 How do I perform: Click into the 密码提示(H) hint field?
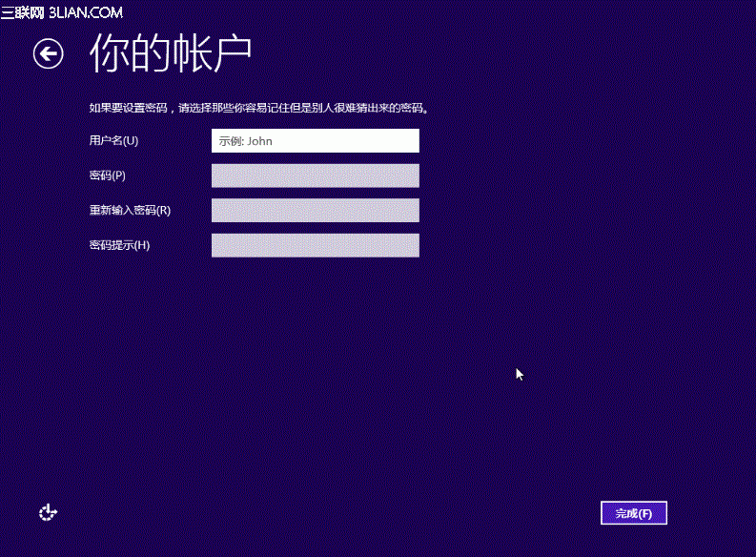pos(315,245)
